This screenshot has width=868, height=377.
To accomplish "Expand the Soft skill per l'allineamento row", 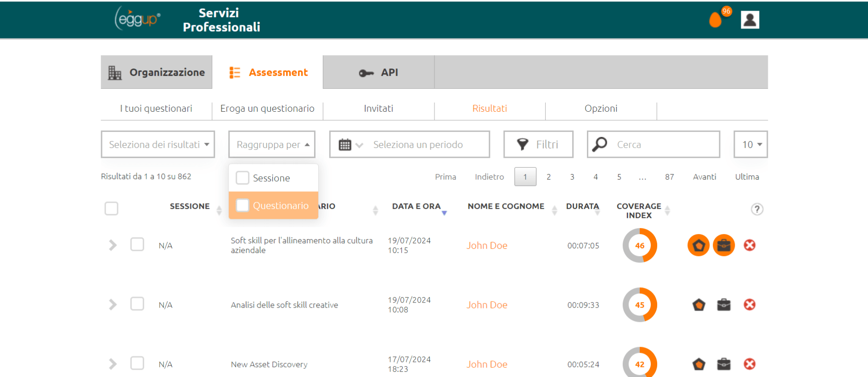I will point(113,245).
